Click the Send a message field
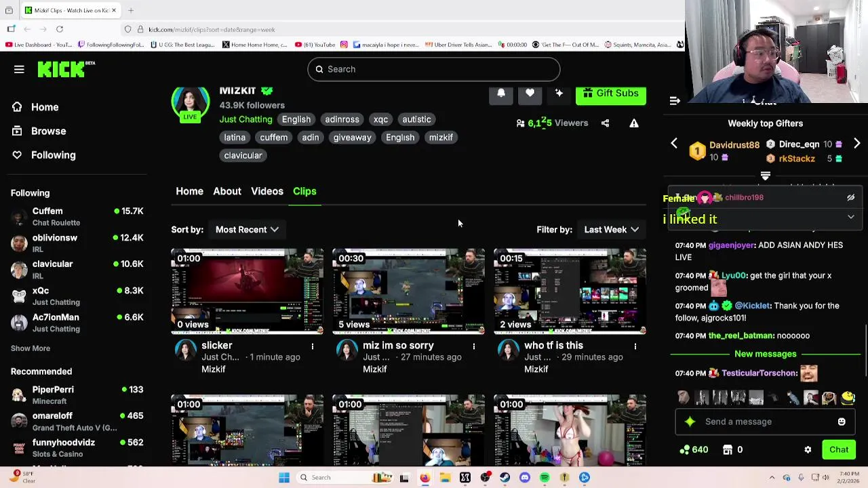 (x=766, y=422)
